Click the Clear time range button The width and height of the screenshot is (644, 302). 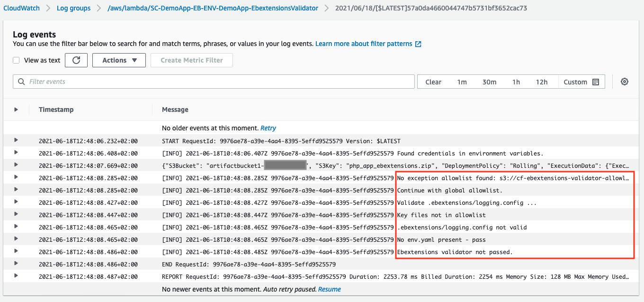(433, 82)
